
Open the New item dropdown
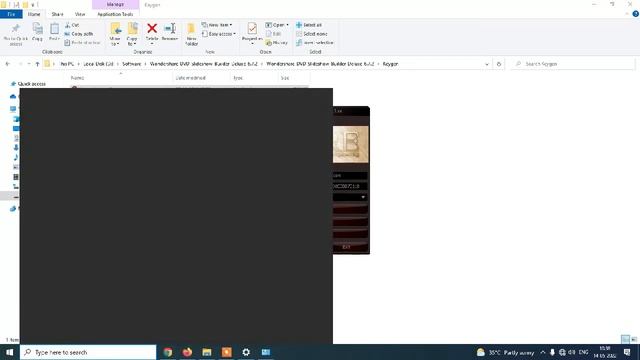point(217,25)
